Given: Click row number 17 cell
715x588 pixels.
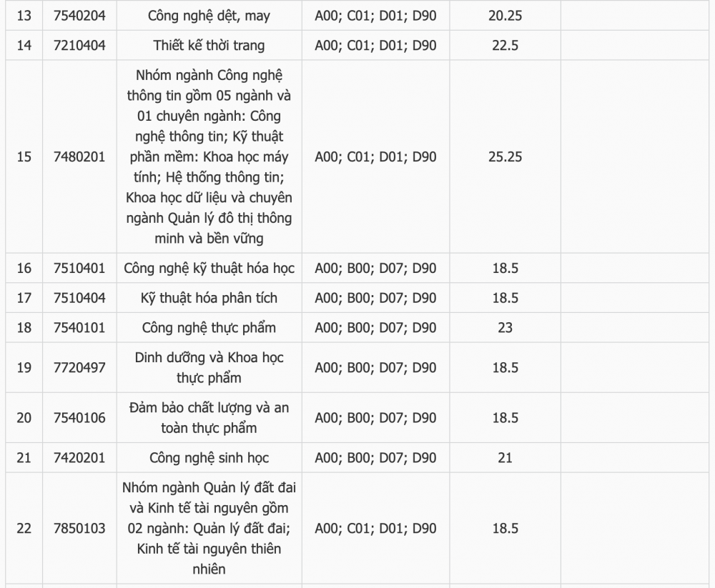Looking at the screenshot, I should pos(24,298).
